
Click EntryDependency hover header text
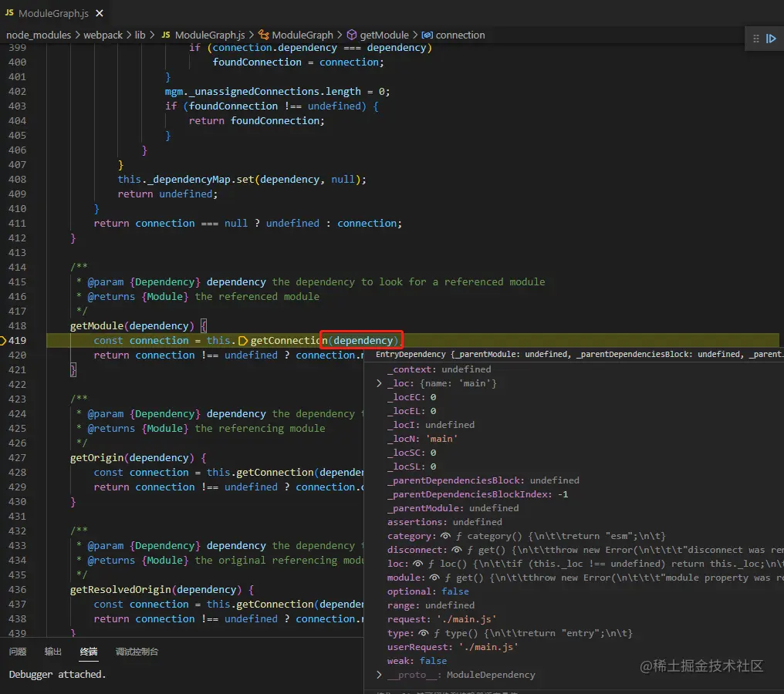[x=580, y=354]
